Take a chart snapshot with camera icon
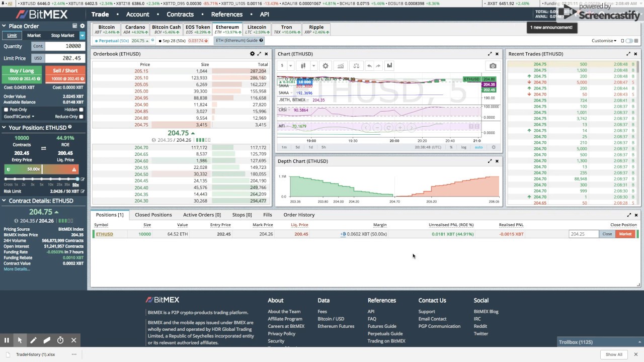 tap(493, 66)
